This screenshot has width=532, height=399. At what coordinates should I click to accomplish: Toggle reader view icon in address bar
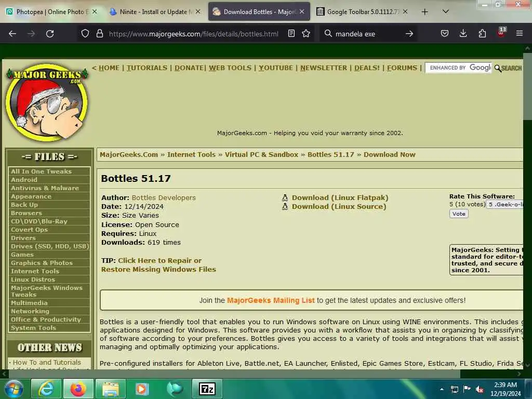(x=291, y=34)
